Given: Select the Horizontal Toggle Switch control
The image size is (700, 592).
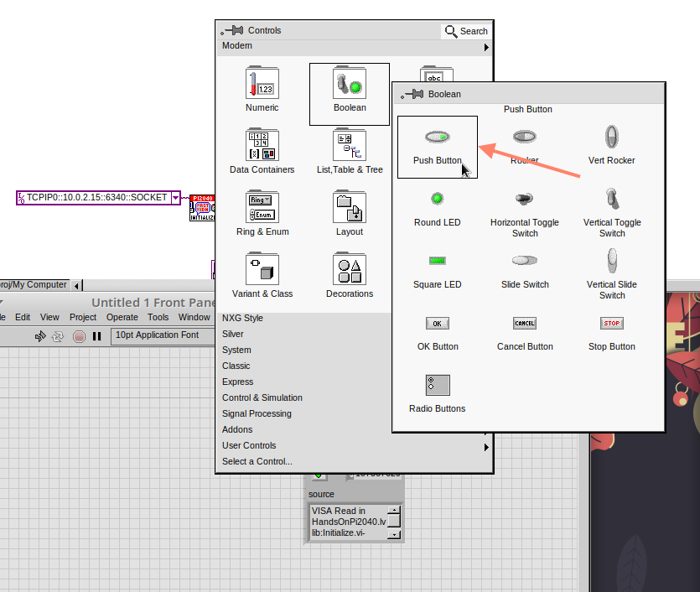Looking at the screenshot, I should [x=525, y=215].
